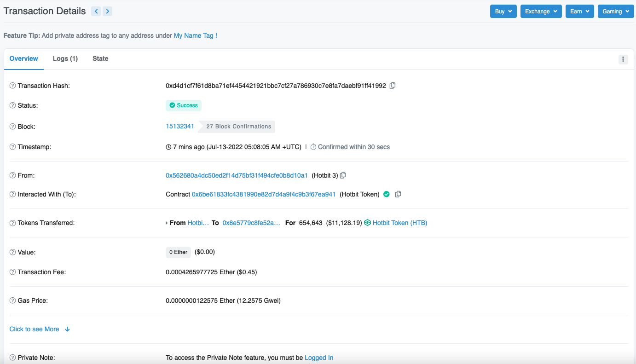636x364 pixels.
Task: Copy the From address icon
Action: (343, 175)
